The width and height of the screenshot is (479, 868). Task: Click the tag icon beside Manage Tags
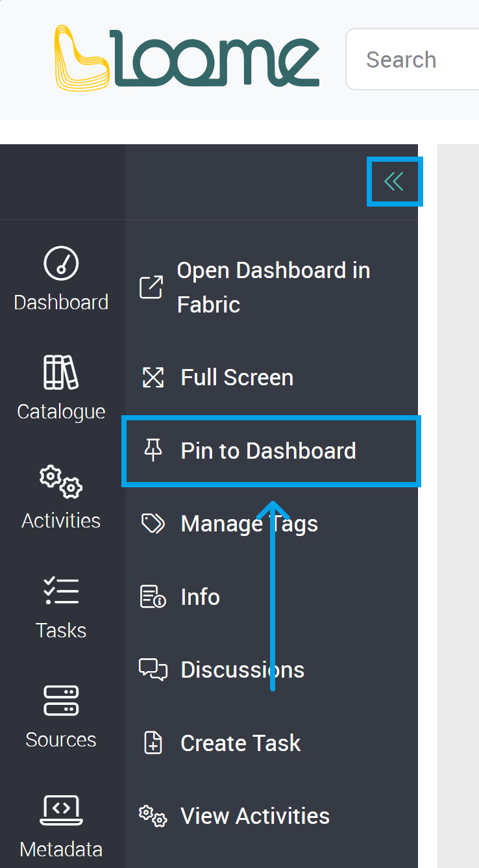click(152, 523)
